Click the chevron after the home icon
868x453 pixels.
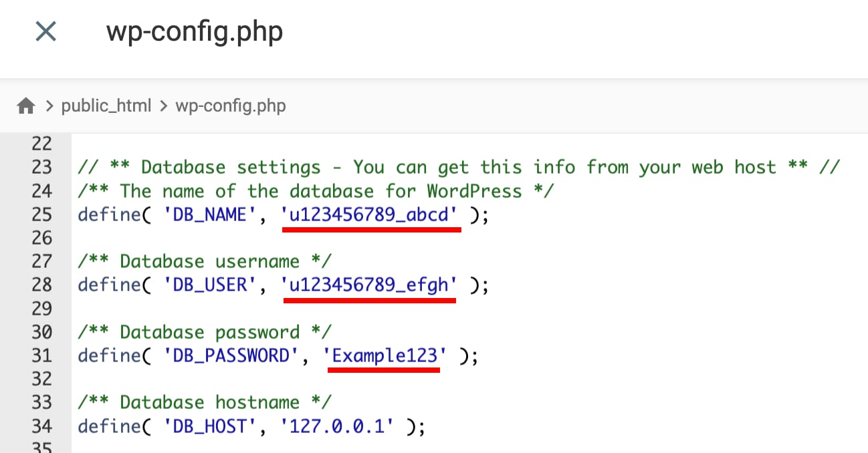pos(49,106)
